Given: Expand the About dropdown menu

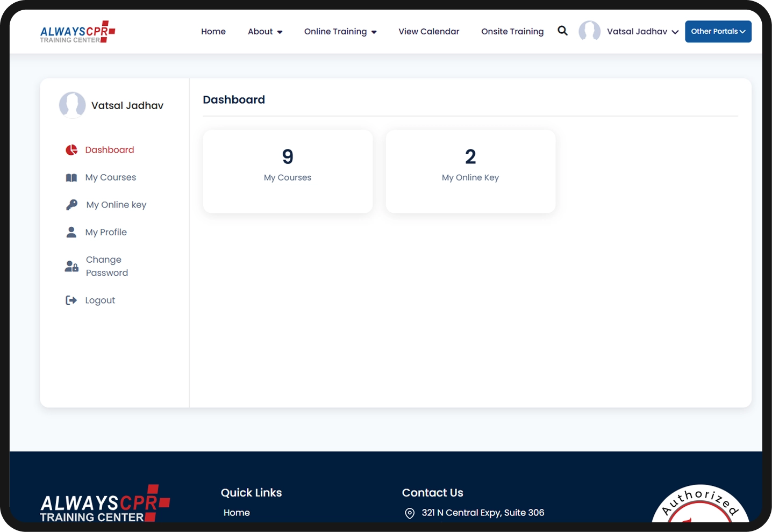Looking at the screenshot, I should [265, 31].
